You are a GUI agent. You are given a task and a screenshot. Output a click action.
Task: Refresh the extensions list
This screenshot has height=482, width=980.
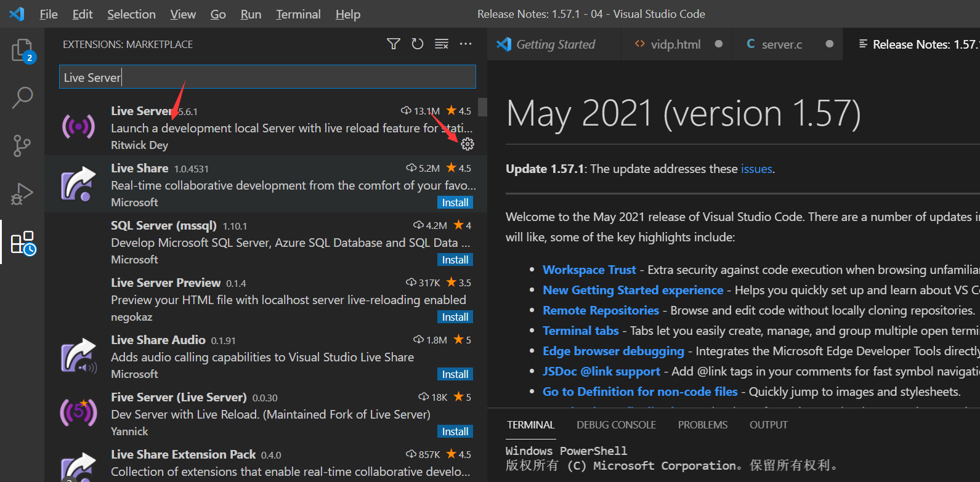point(418,44)
